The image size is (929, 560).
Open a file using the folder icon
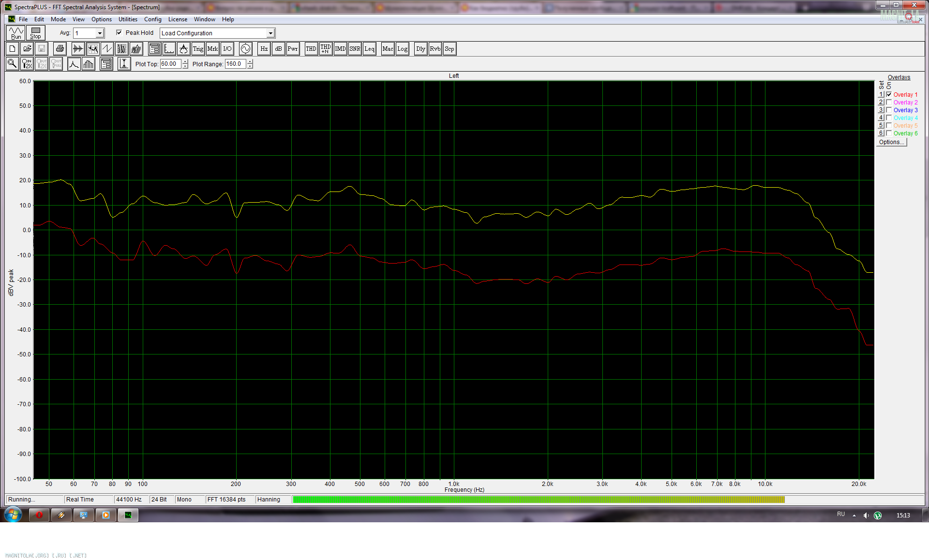27,49
